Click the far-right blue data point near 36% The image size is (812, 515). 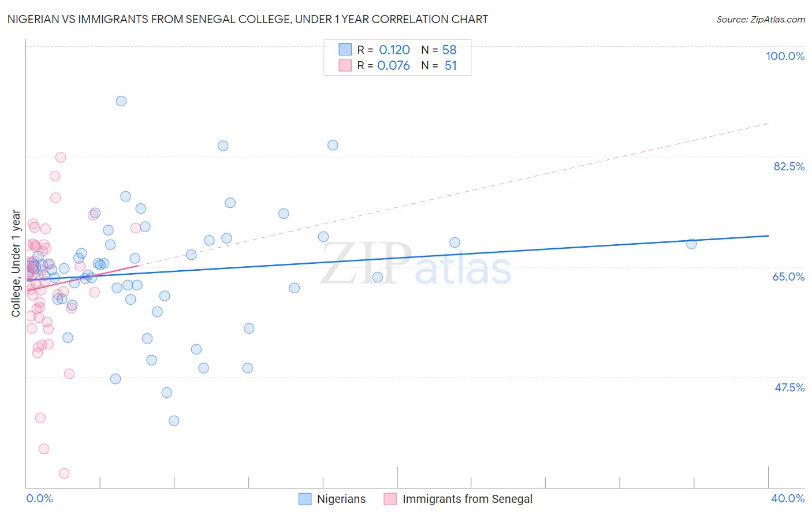click(x=691, y=244)
